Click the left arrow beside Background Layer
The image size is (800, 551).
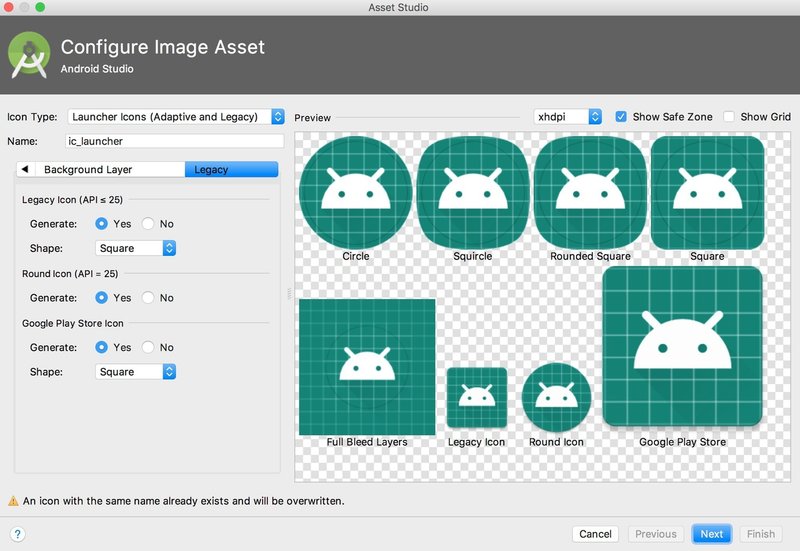point(25,169)
